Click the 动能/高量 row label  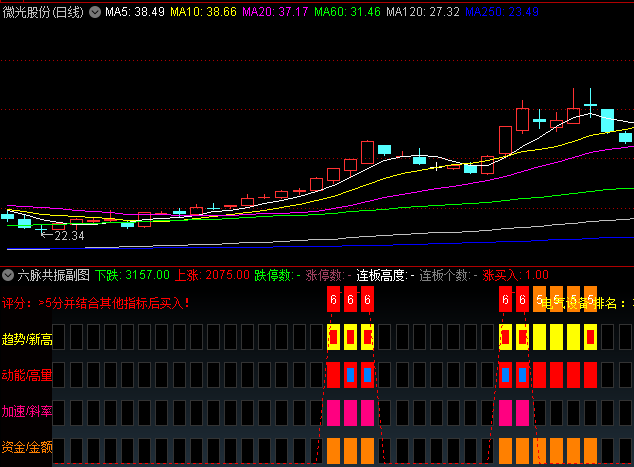pos(27,375)
